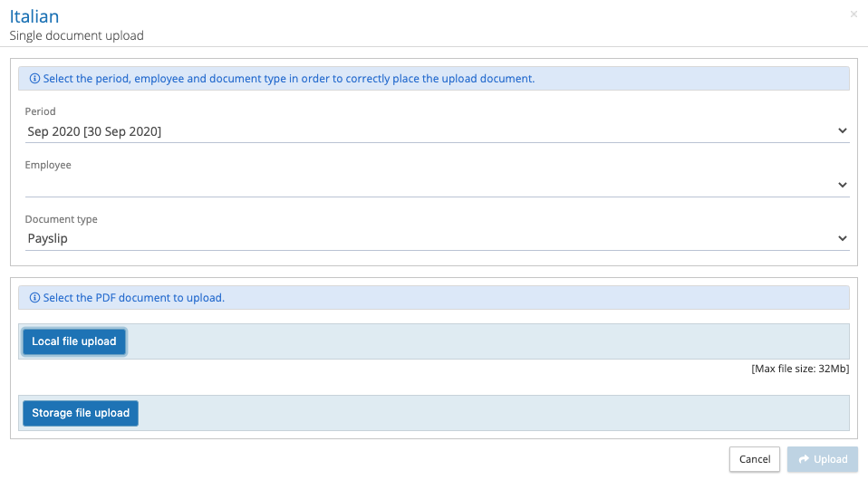The image size is (868, 480).
Task: Click the Period field label
Action: [x=40, y=111]
